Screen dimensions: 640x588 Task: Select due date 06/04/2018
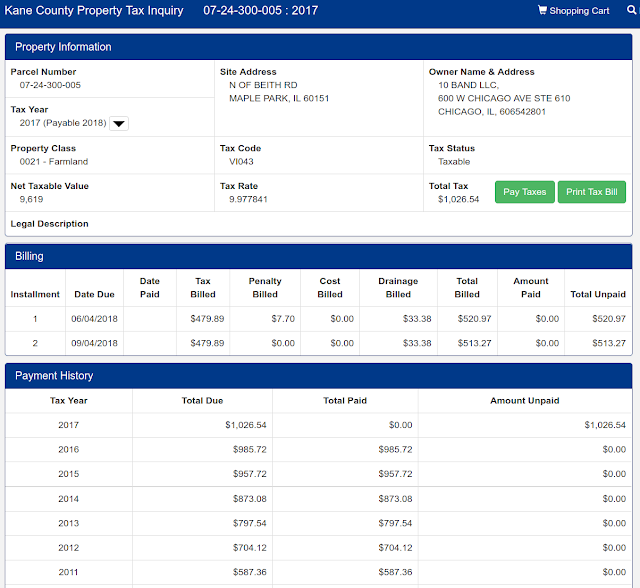[x=94, y=319]
